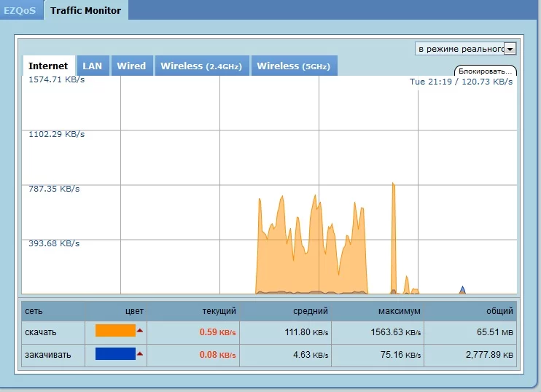The width and height of the screenshot is (541, 392).
Task: View the Wireless 2.4GHz traffic tab
Action: click(x=201, y=66)
